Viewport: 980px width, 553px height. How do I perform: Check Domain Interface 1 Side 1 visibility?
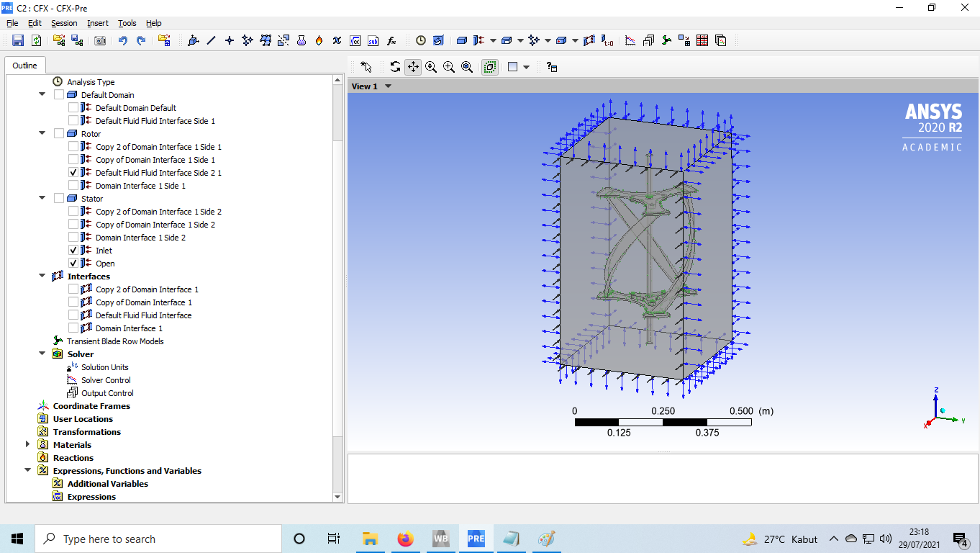coord(73,185)
